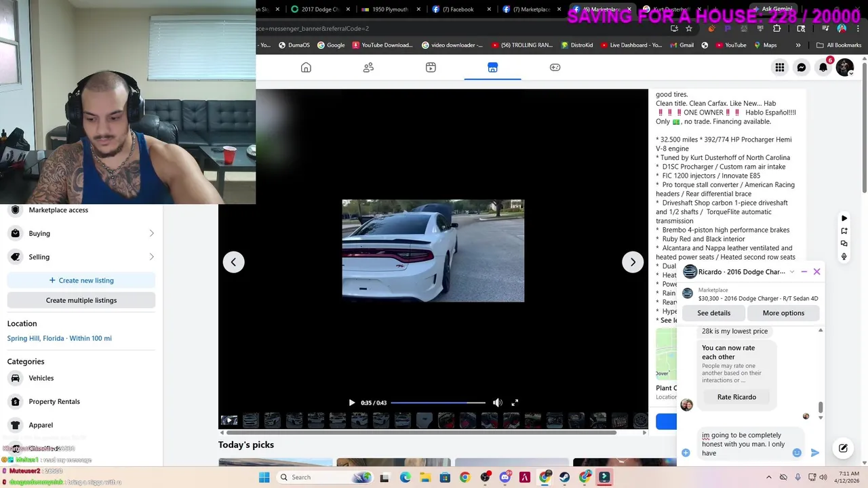
Task: Expand the Selling section
Action: point(81,257)
